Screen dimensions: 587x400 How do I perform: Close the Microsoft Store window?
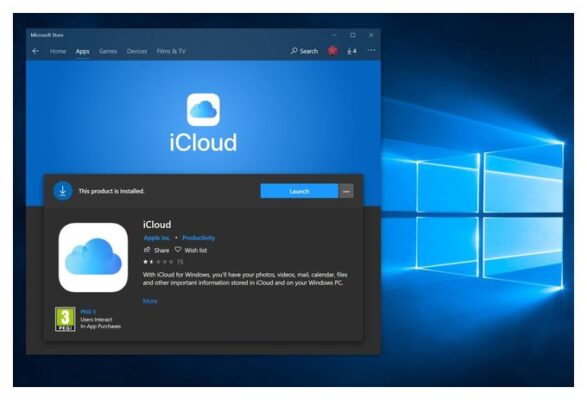coord(371,35)
